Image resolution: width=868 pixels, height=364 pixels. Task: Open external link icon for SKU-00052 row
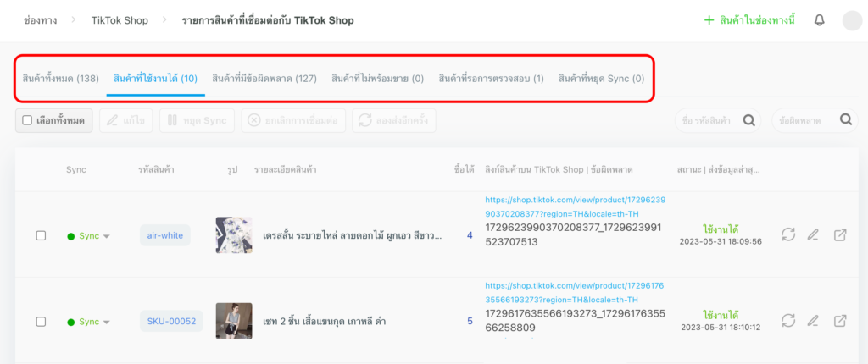[x=840, y=321]
